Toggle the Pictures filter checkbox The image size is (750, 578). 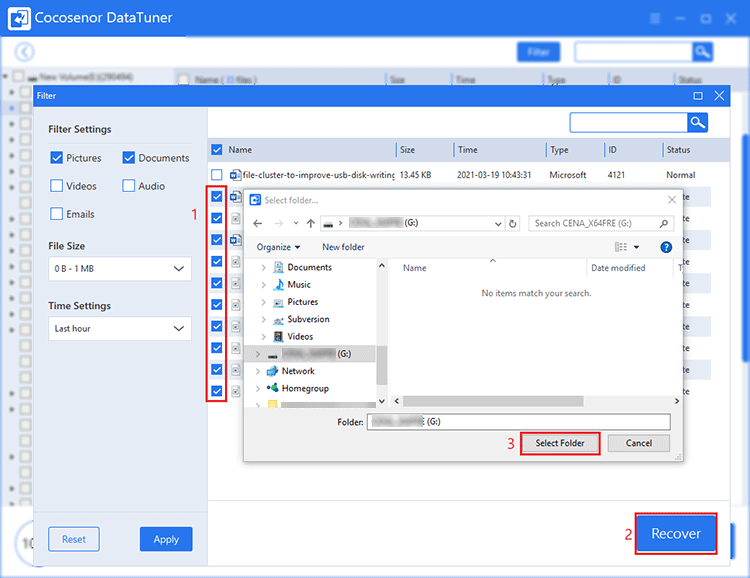tap(56, 157)
